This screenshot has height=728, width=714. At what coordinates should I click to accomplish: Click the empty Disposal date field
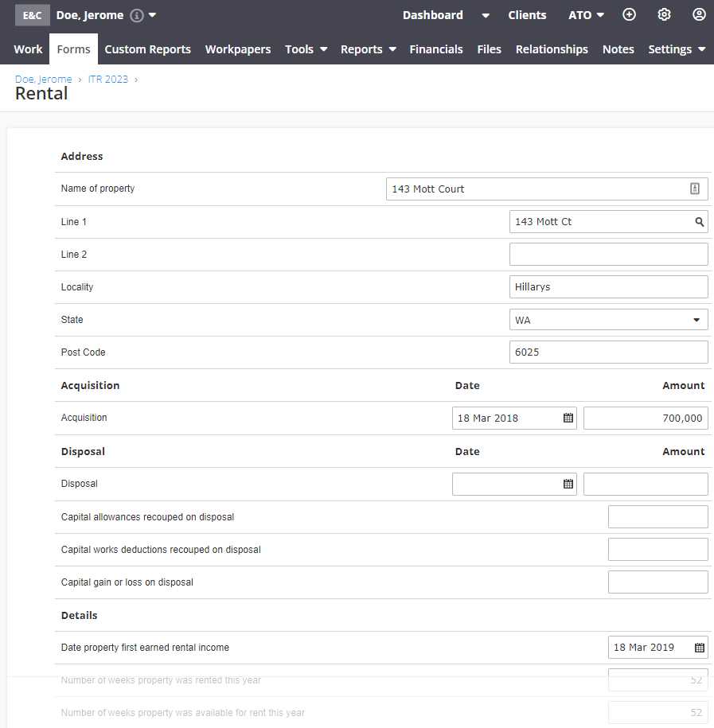point(514,484)
